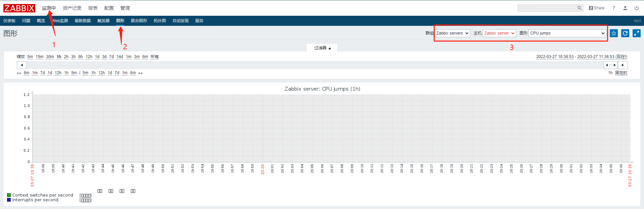Image resolution: width=644 pixels, height=209 pixels.
Task: Click the search magnifier icon
Action: [x=579, y=8]
